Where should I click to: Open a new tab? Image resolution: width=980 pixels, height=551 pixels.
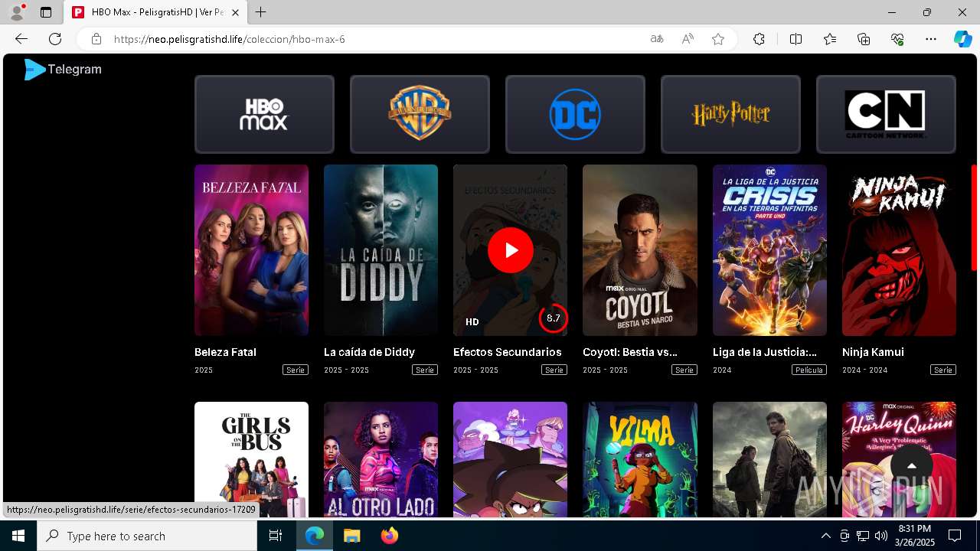pyautogui.click(x=260, y=12)
